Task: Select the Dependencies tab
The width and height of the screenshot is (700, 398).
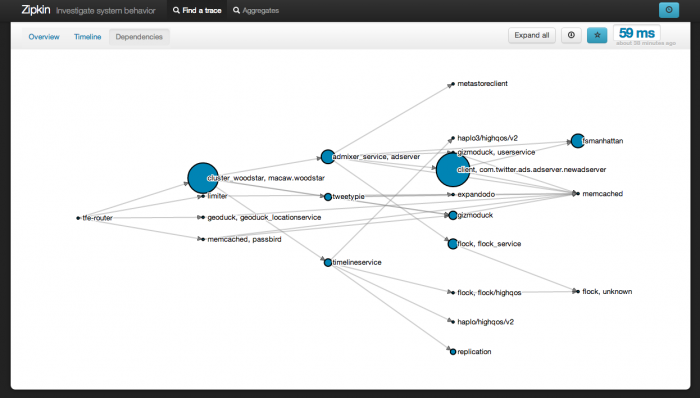Action: click(x=139, y=37)
